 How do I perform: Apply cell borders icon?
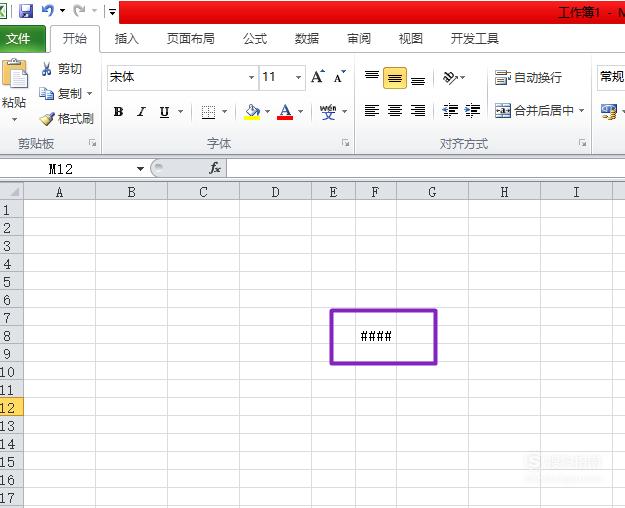tap(208, 112)
